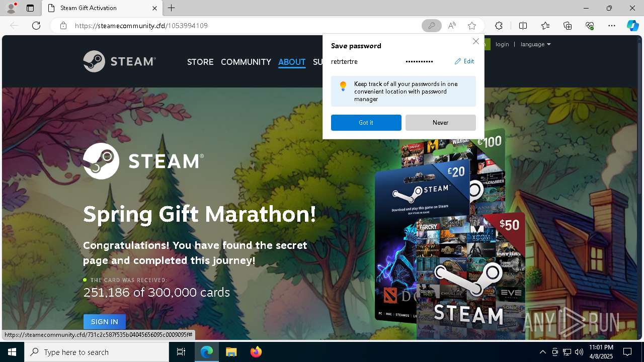Launch Firefox from taskbar
644x362 pixels.
pyautogui.click(x=256, y=352)
